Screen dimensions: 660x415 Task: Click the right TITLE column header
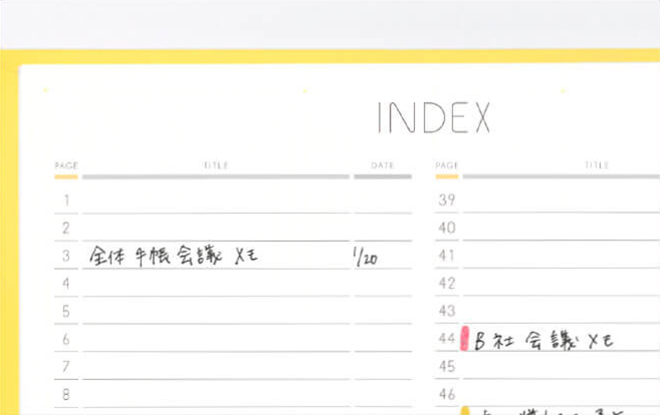(x=596, y=165)
